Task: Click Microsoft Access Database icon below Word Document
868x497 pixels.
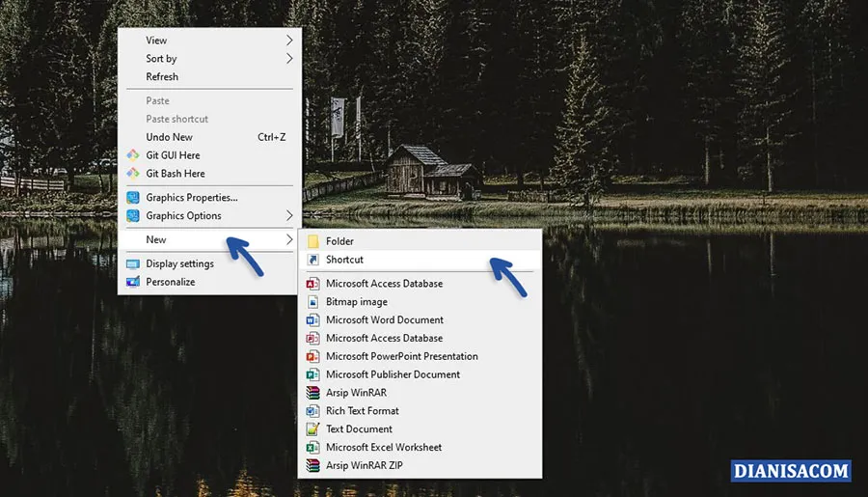Action: [x=312, y=339]
